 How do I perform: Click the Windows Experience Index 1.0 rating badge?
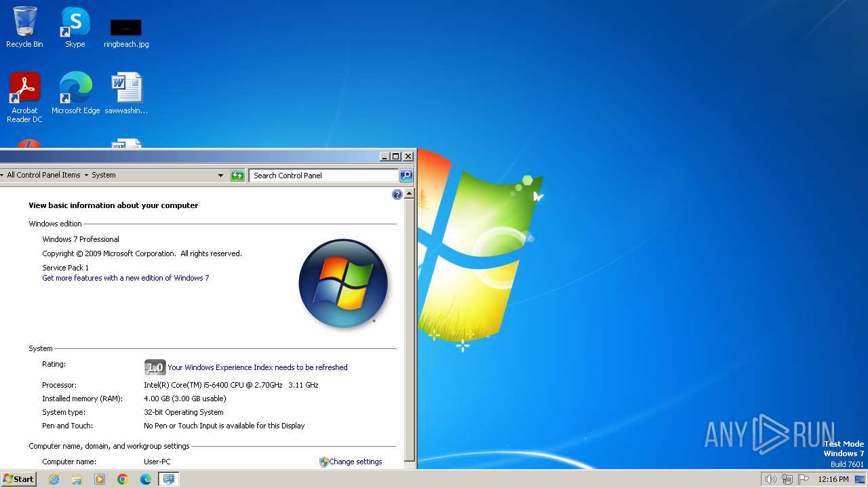pyautogui.click(x=155, y=367)
